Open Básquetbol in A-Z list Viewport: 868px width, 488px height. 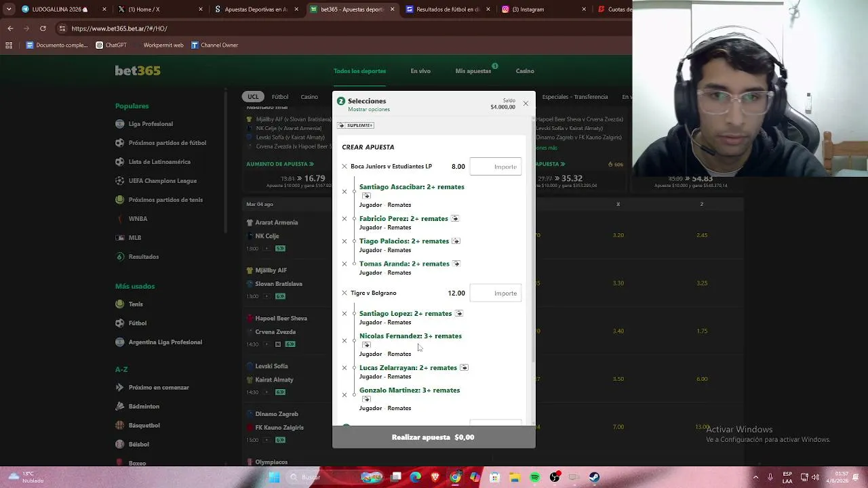point(144,426)
